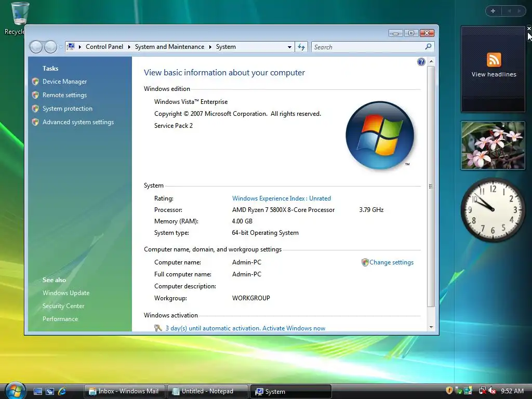The height and width of the screenshot is (399, 532).
Task: Add gadgets with the sidebar plus button
Action: click(x=493, y=11)
